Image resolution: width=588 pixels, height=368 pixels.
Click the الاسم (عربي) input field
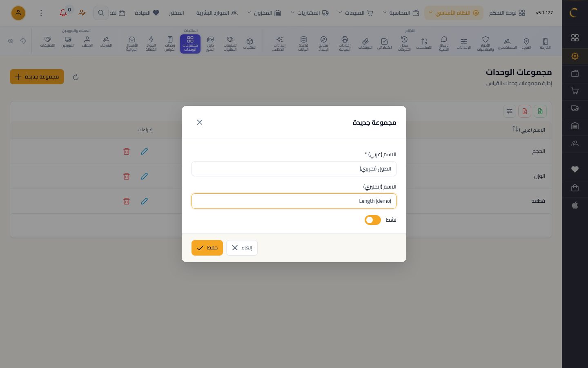(x=294, y=169)
